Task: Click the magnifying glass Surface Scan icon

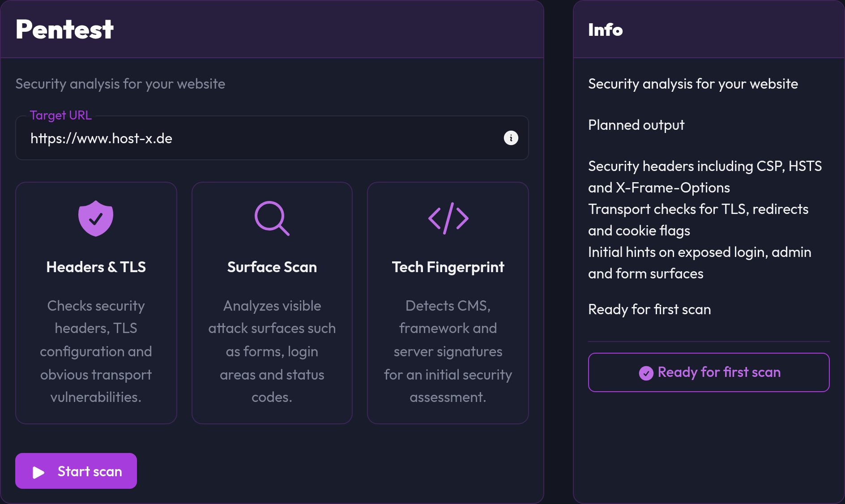Action: click(272, 218)
